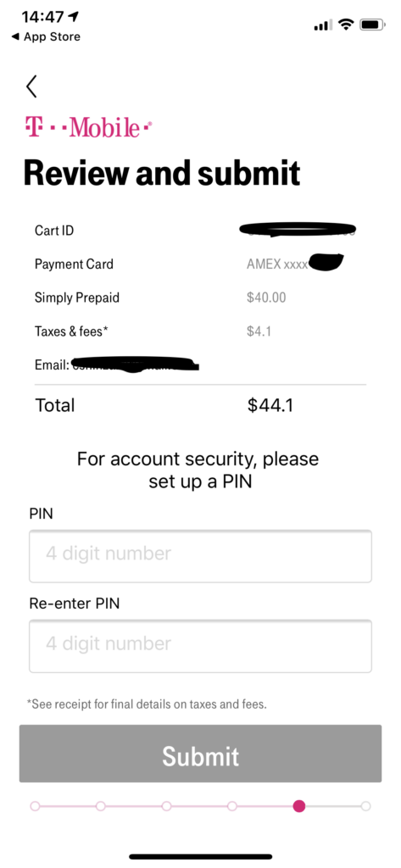Tap the taxes and fees receipt footnote

tap(148, 704)
